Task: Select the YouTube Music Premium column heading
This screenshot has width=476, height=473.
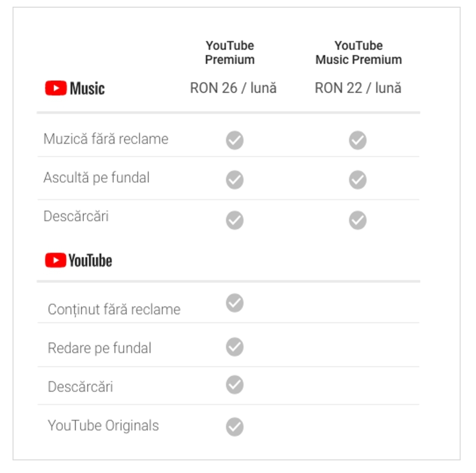Action: (358, 53)
